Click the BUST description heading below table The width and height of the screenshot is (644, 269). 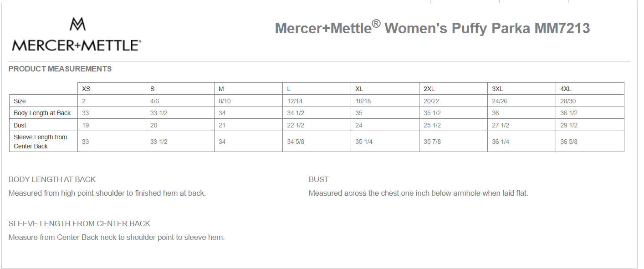click(x=319, y=180)
